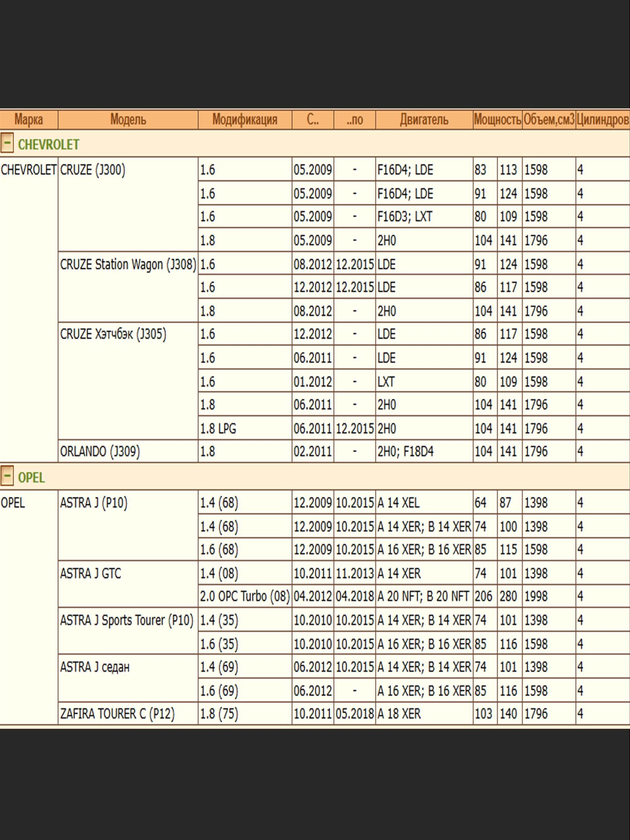The image size is (630, 840).
Task: Click the Марка column header
Action: pos(29,120)
